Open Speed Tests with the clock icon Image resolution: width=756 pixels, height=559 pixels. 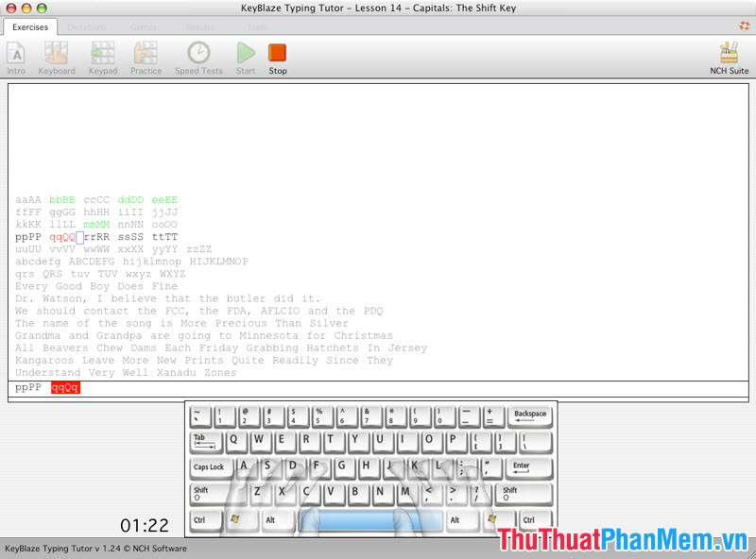click(198, 57)
